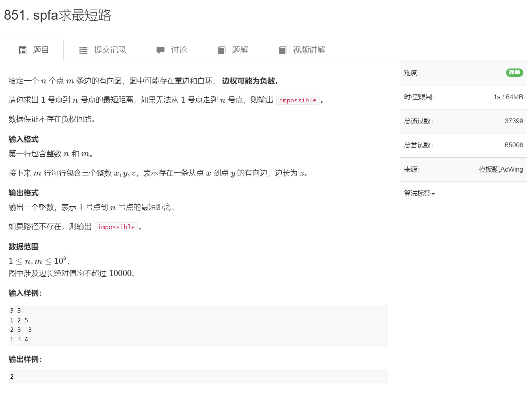
Task: Click the 数据范围 heading
Action: tap(24, 247)
